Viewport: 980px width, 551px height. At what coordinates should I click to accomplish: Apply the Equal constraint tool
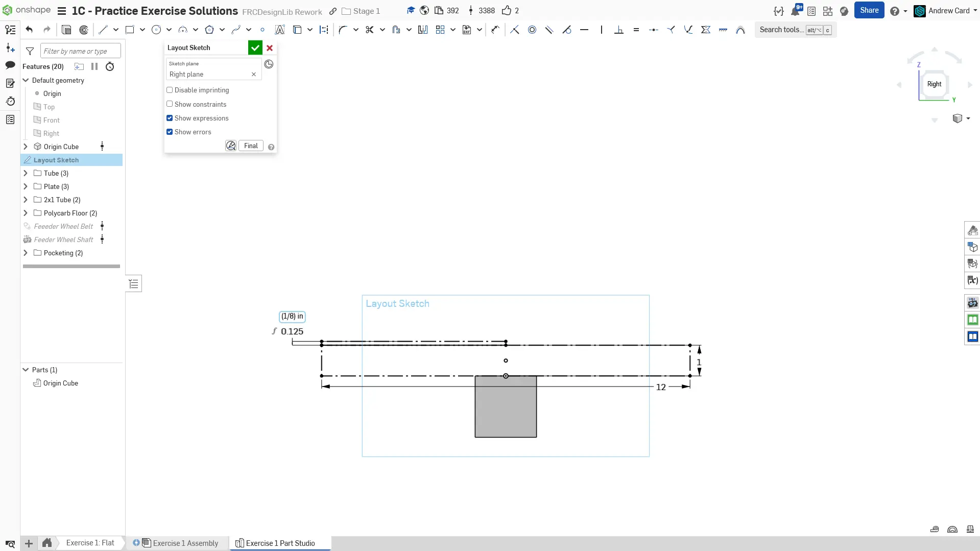click(636, 30)
